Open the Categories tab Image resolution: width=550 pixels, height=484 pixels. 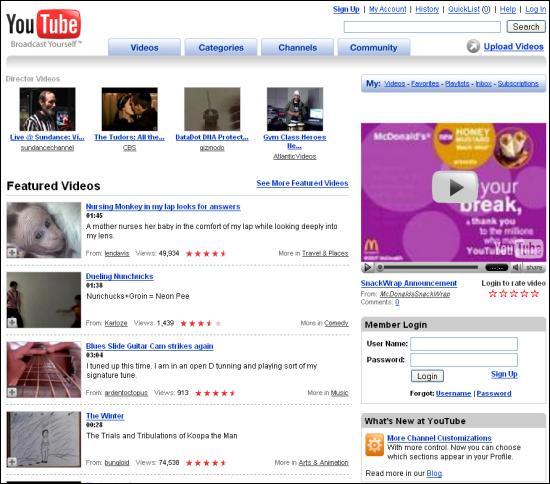point(221,47)
